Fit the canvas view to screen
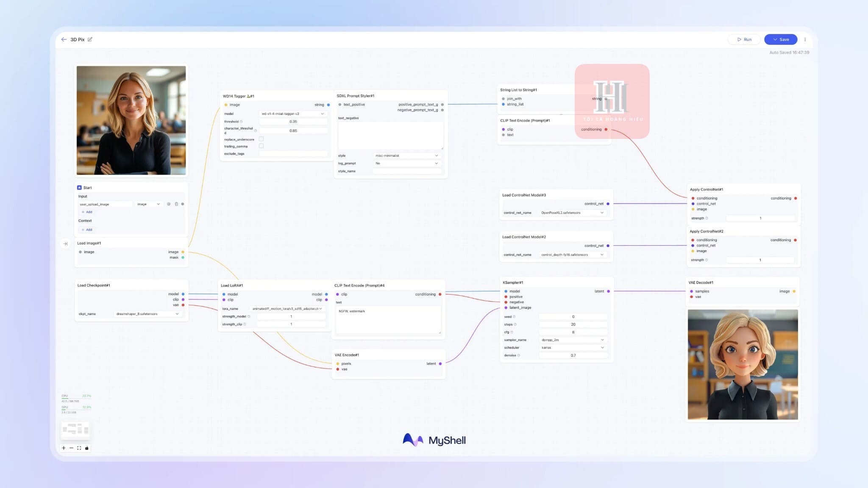 pyautogui.click(x=79, y=448)
